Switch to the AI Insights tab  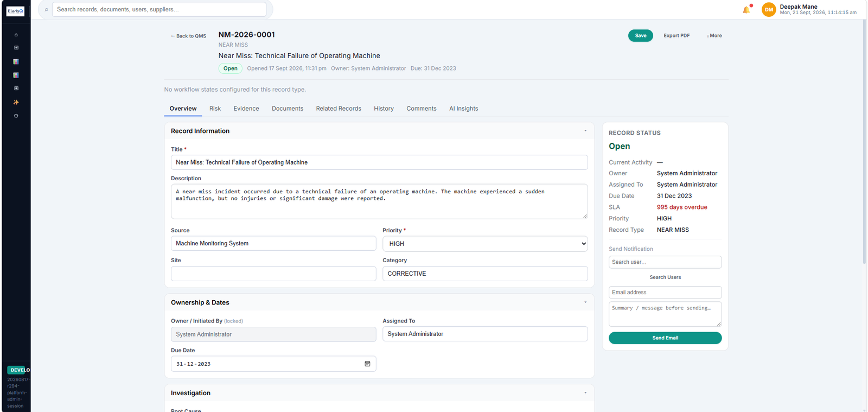[464, 109]
